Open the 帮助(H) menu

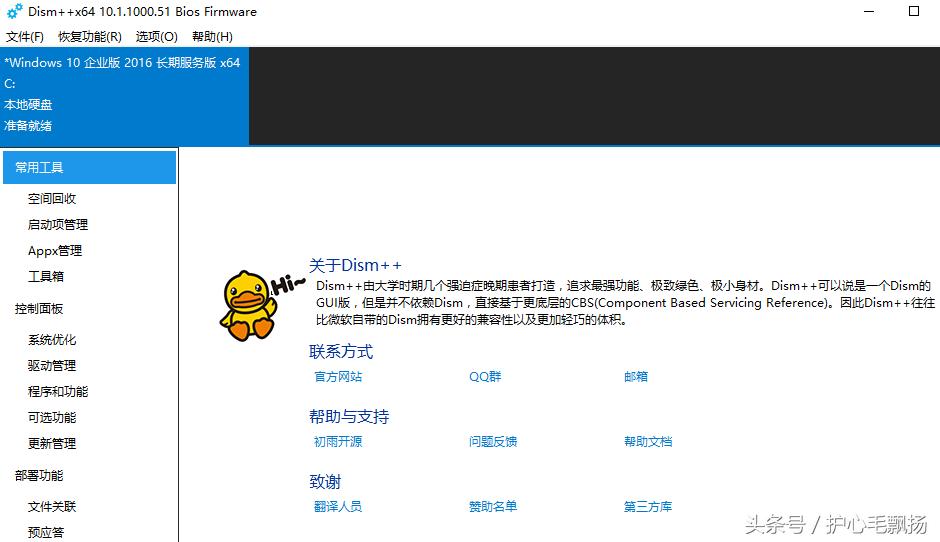point(212,37)
